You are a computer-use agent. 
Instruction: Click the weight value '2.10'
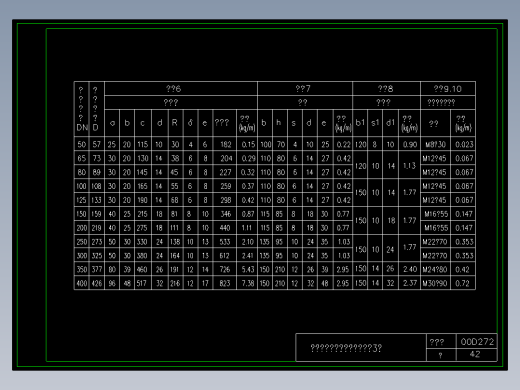[x=248, y=242]
